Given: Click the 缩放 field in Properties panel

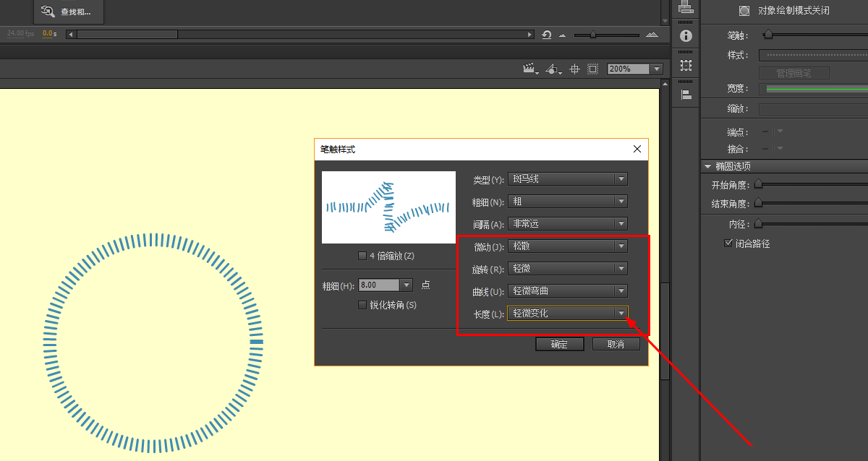Looking at the screenshot, I should [x=813, y=108].
